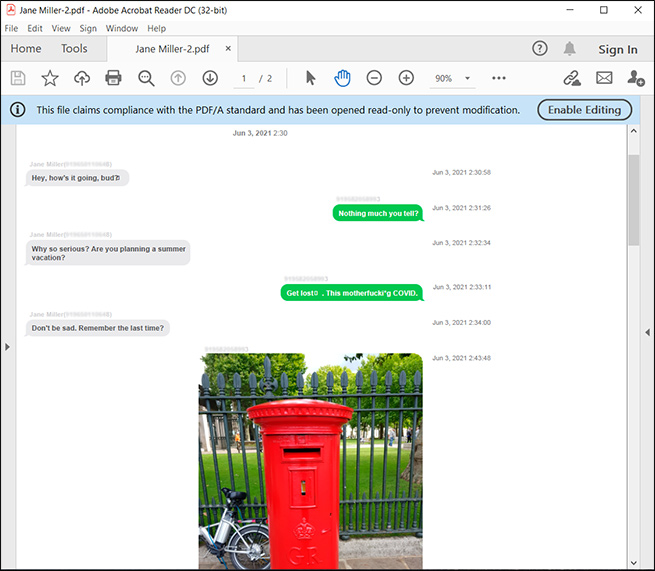Go to next page arrow
The image size is (655, 571).
pyautogui.click(x=210, y=78)
